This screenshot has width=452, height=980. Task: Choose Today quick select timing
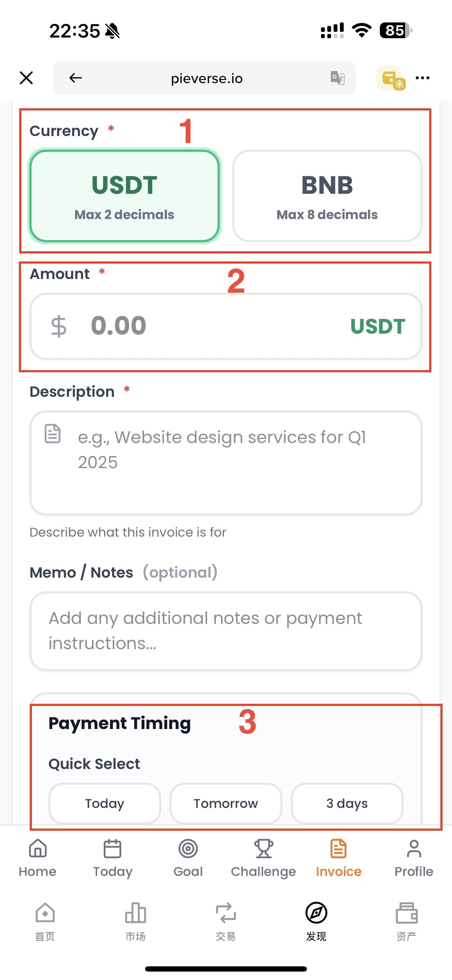(x=104, y=803)
